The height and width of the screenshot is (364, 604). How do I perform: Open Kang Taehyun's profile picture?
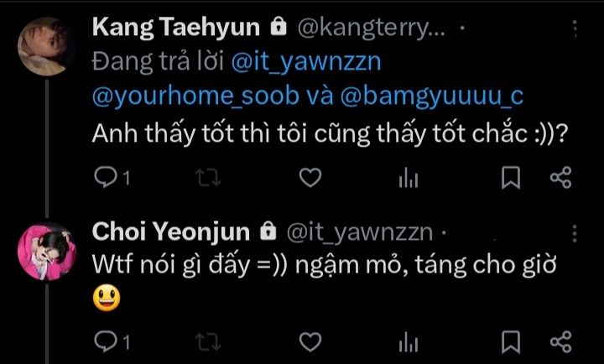pos(45,46)
